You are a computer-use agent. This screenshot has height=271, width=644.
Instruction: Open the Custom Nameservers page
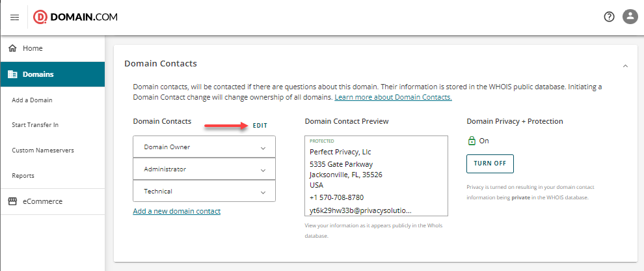[43, 150]
